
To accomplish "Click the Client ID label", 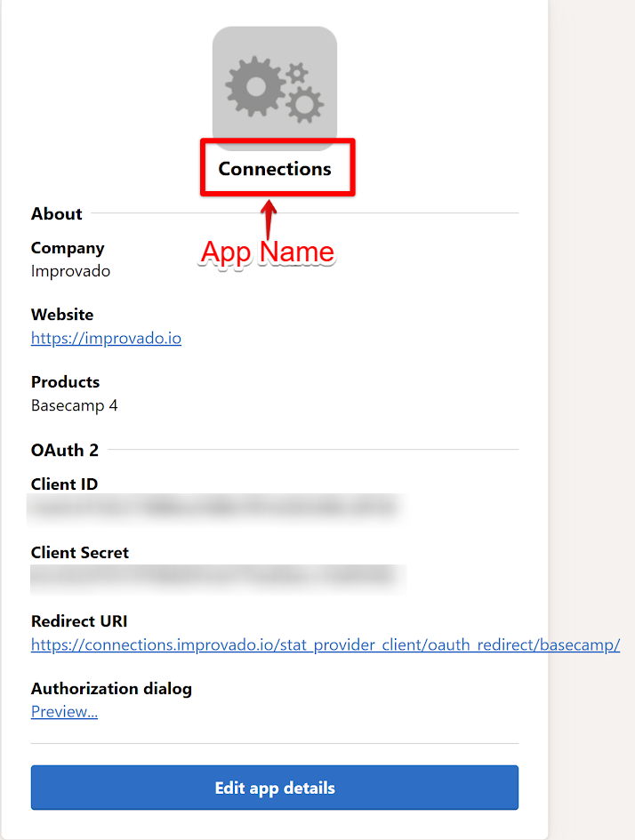I will [x=64, y=484].
